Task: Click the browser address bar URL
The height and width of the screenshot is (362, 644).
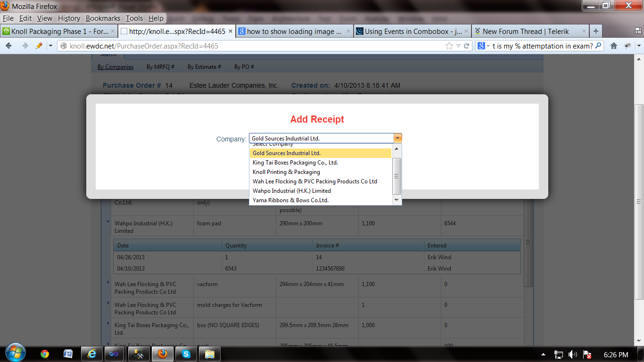Action: 144,46
